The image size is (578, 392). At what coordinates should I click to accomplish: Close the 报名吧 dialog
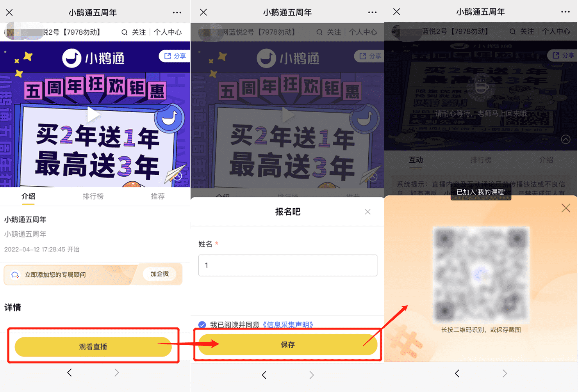[x=367, y=212]
